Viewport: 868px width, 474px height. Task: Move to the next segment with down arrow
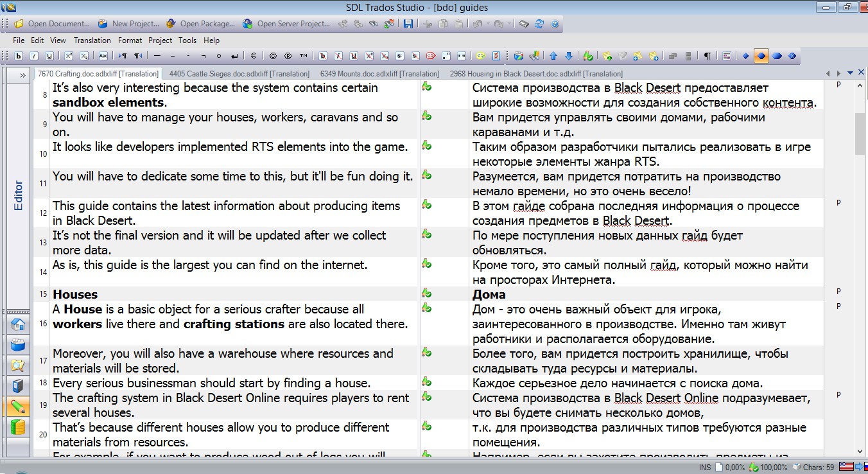[569, 56]
